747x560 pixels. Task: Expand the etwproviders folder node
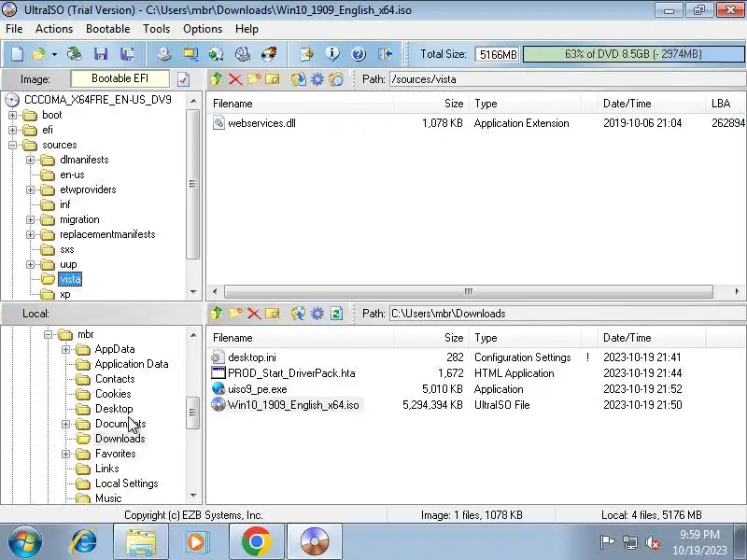[30, 189]
